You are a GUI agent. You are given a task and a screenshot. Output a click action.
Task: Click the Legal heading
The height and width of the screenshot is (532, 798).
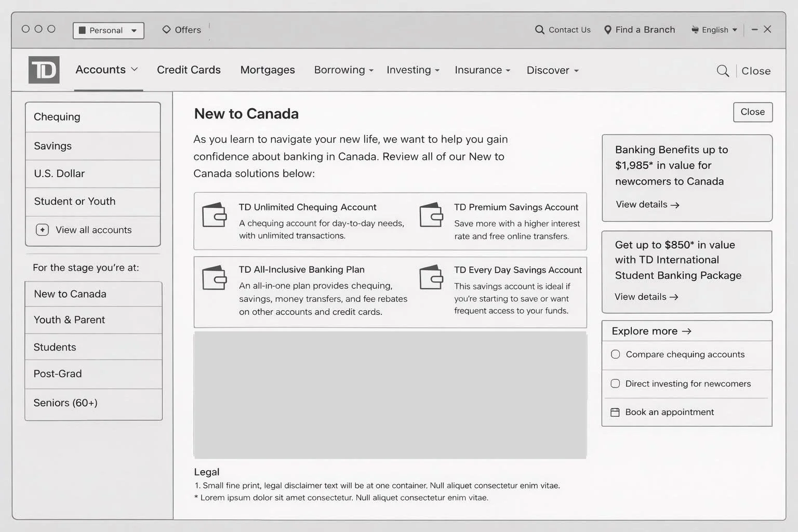pos(207,472)
